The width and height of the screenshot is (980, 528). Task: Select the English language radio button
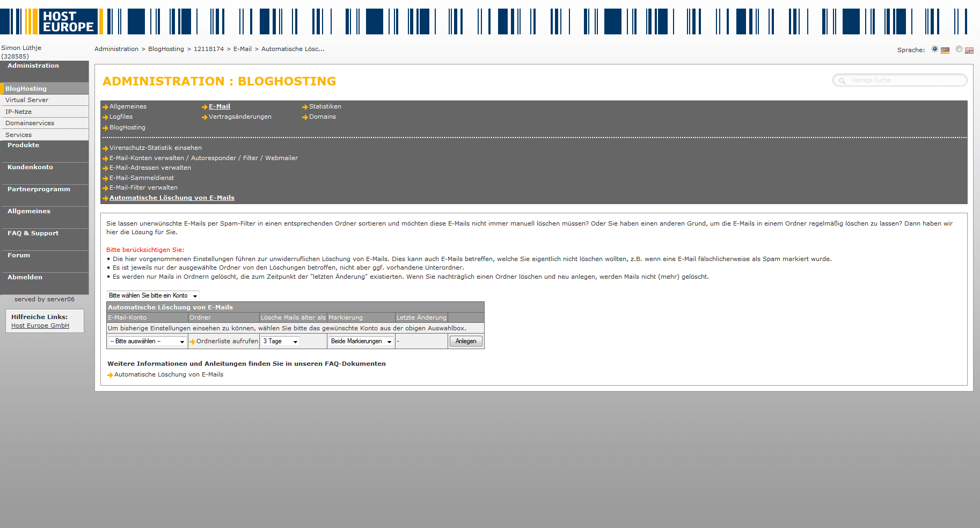click(x=959, y=49)
